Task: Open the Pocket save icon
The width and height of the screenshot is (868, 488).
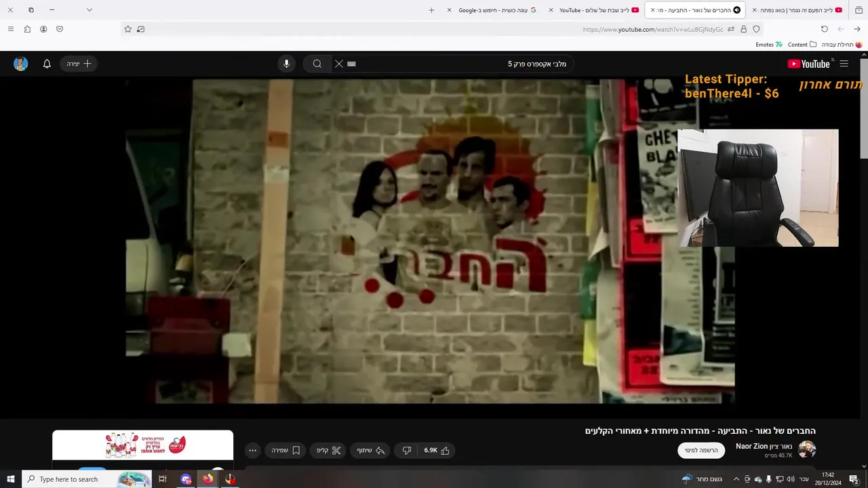Action: click(60, 29)
